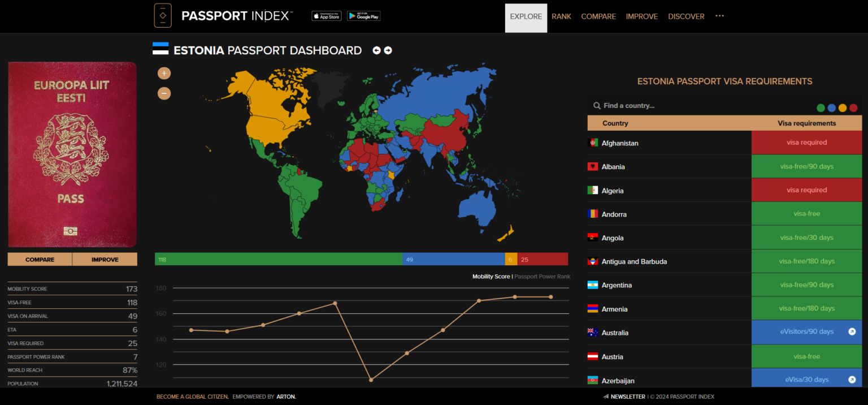The image size is (868, 405).
Task: Click the PASSPORT POWER RANK stat row
Action: (72, 357)
